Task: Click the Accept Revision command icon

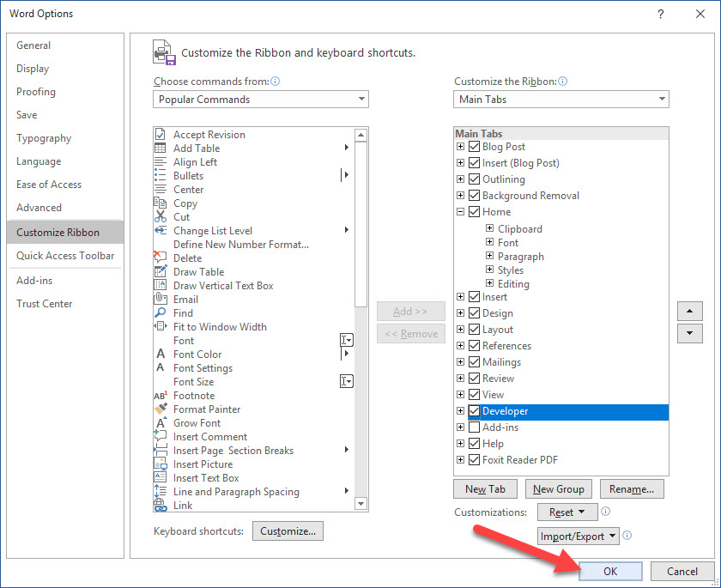Action: click(160, 134)
